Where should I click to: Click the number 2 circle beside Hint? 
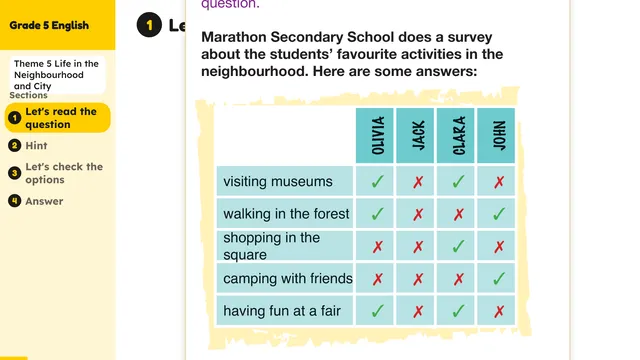15,145
